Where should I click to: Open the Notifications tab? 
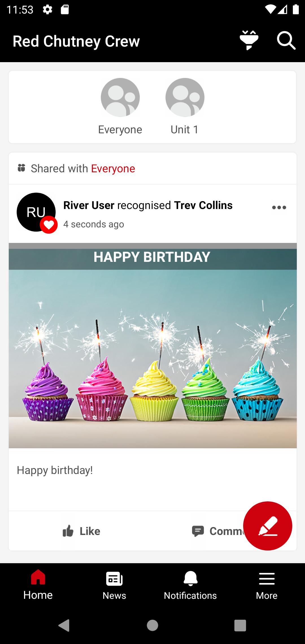190,585
